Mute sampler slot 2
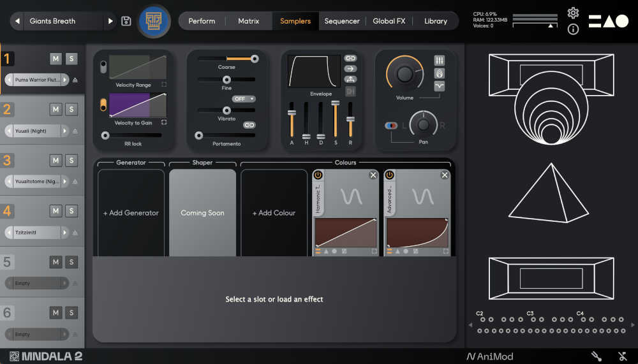The image size is (638, 364). pyautogui.click(x=56, y=110)
